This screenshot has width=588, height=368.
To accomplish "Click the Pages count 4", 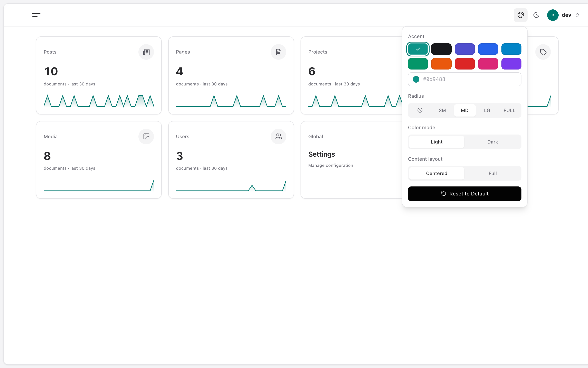I will coord(179,72).
